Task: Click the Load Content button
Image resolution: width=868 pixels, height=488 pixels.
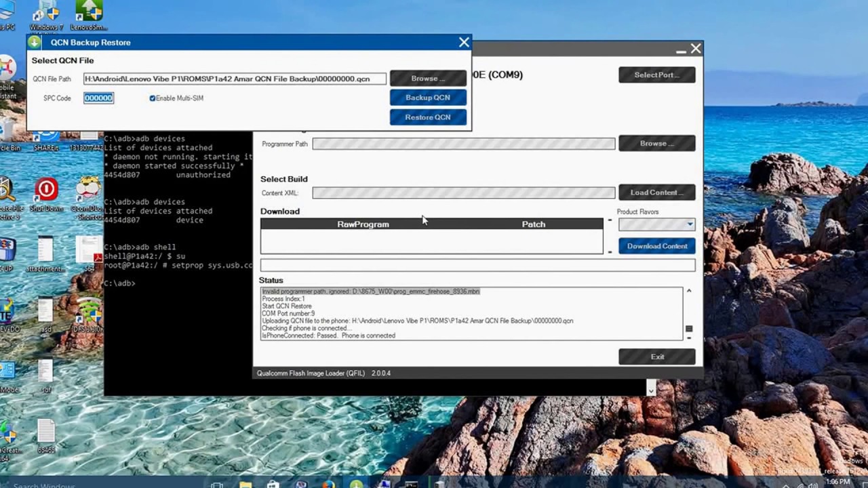Action: click(656, 192)
